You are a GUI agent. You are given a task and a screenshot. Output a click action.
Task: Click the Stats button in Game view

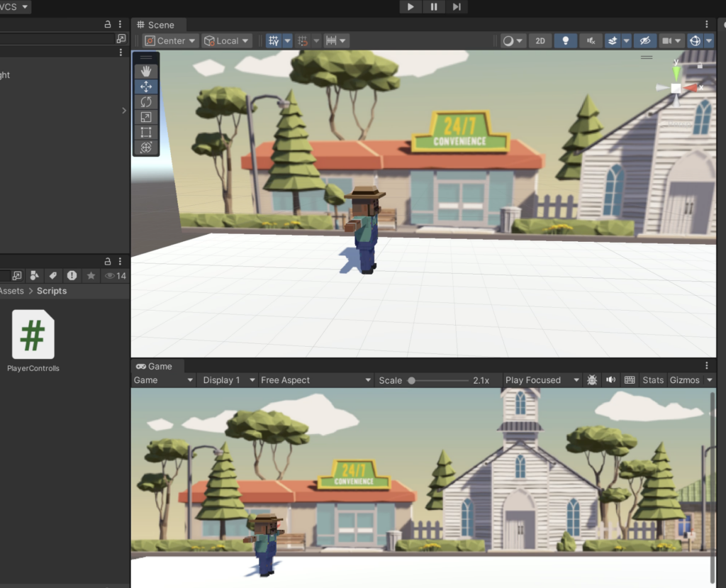point(653,380)
